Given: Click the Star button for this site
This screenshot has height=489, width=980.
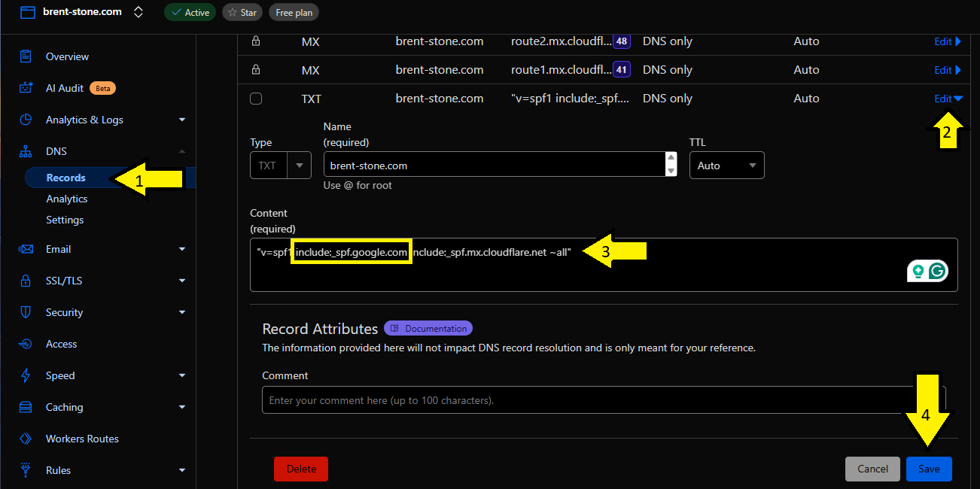Looking at the screenshot, I should [242, 13].
